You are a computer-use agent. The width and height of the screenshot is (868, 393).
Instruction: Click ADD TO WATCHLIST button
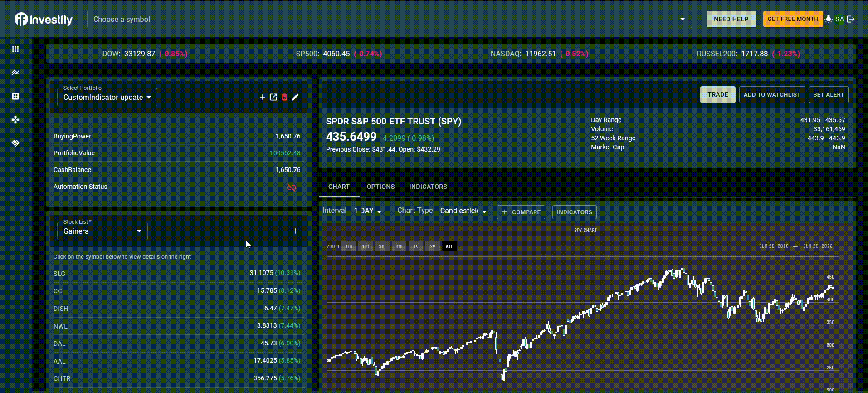click(x=772, y=94)
